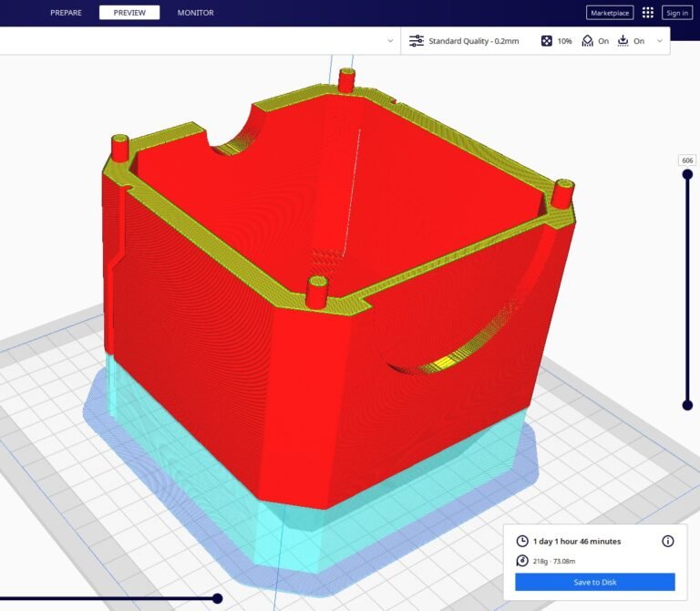700x611 pixels.
Task: Open the MONITOR stage tab
Action: pos(196,13)
